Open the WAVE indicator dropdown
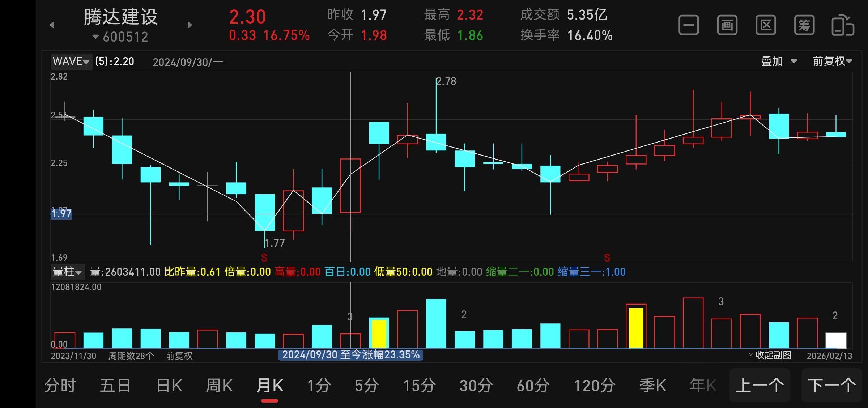The height and width of the screenshot is (408, 868). (x=71, y=61)
